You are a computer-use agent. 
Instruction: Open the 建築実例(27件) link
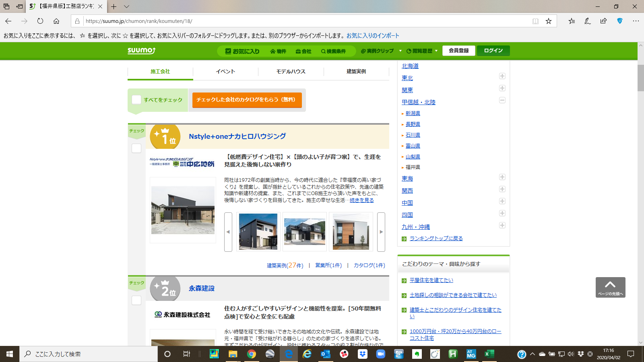tap(285, 265)
